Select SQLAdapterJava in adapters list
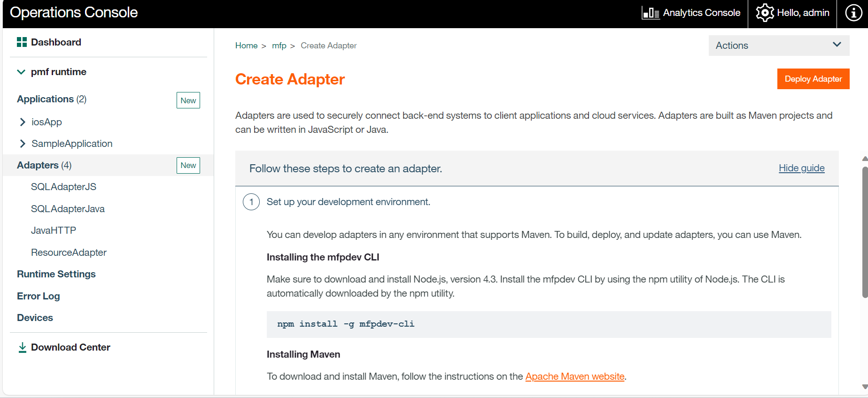The image size is (868, 398). coord(68,209)
